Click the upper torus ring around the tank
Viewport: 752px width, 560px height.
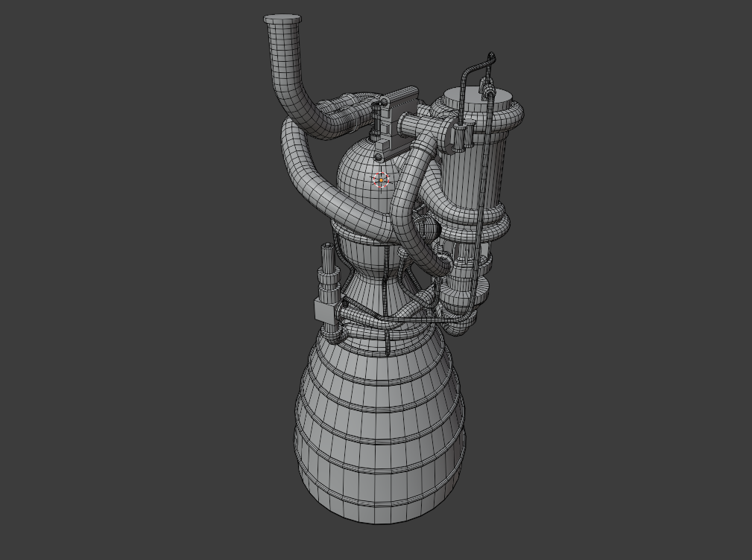[507, 113]
